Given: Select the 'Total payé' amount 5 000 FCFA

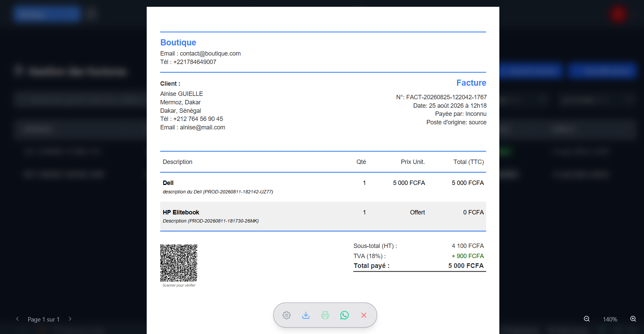Looking at the screenshot, I should pos(466,266).
